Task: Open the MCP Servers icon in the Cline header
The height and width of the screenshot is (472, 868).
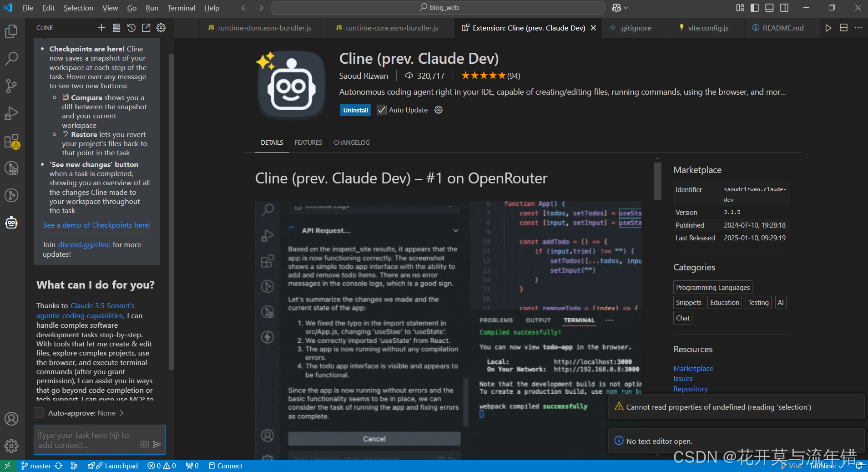Action: 116,28
